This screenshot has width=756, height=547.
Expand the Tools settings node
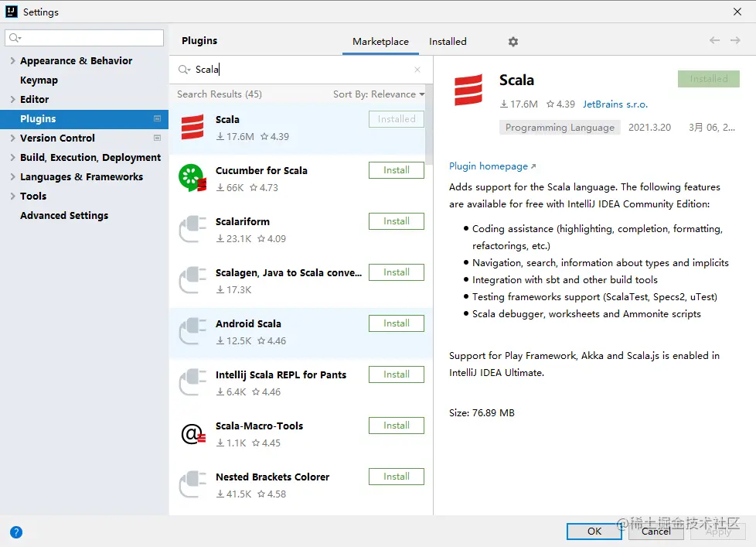12,196
